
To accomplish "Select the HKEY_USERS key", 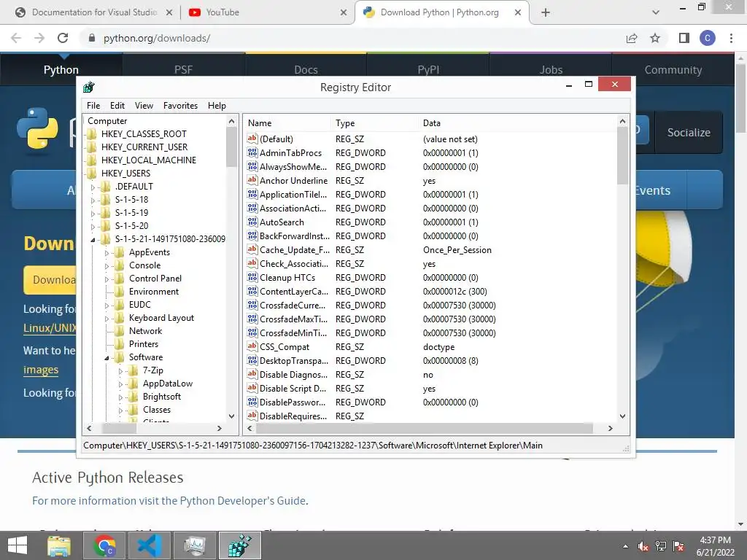I will point(125,174).
